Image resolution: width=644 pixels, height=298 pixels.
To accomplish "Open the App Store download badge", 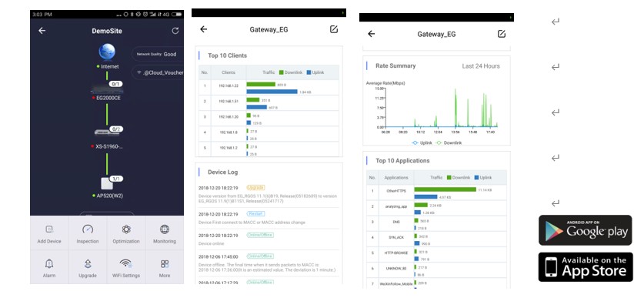I will point(586,267).
